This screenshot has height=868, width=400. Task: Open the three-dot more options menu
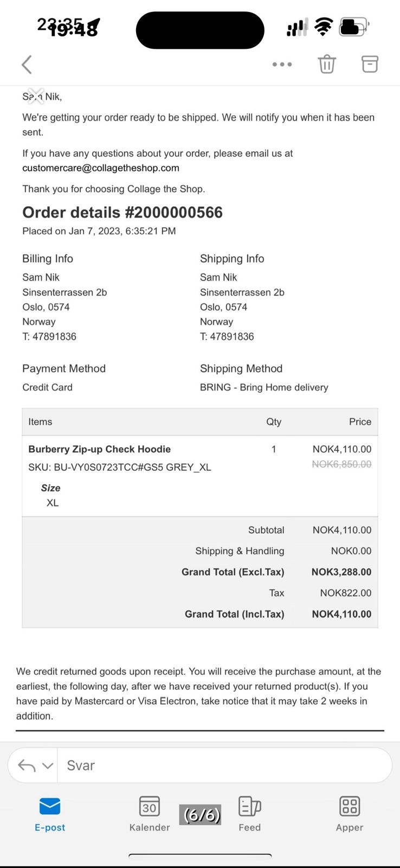(282, 65)
